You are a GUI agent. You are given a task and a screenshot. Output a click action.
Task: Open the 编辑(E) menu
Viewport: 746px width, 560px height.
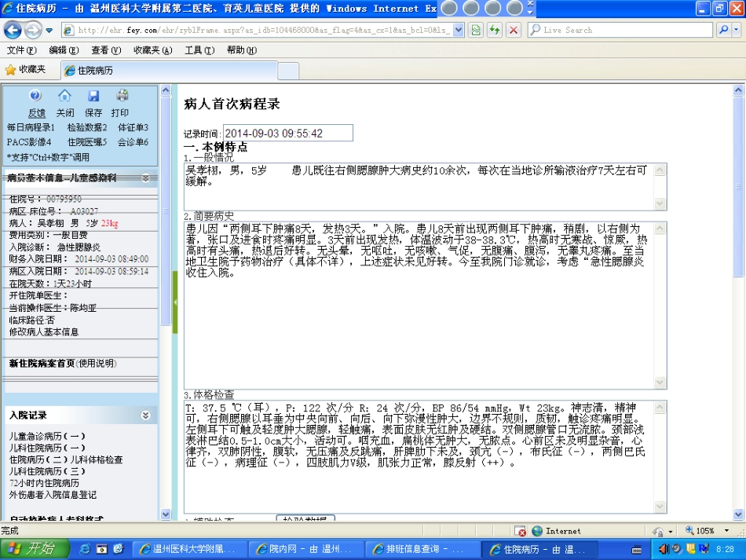click(x=64, y=50)
